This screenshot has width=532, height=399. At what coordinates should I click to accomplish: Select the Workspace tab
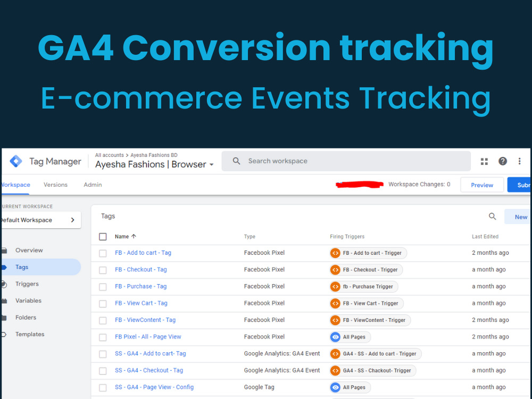[x=15, y=185]
